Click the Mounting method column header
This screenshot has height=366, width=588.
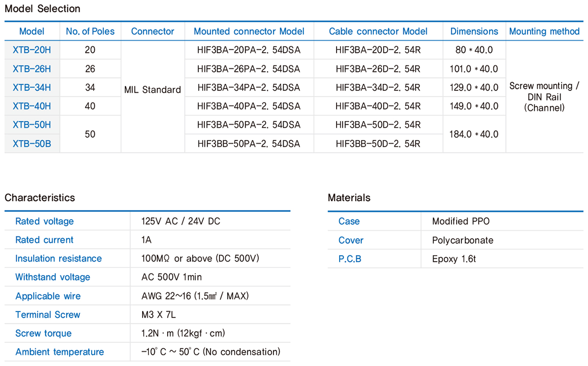click(x=544, y=31)
